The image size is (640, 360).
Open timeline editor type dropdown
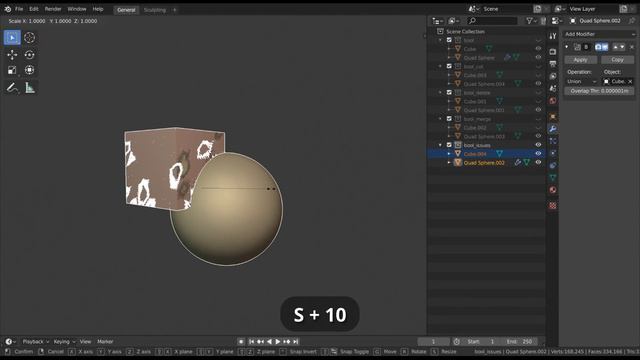click(11, 342)
